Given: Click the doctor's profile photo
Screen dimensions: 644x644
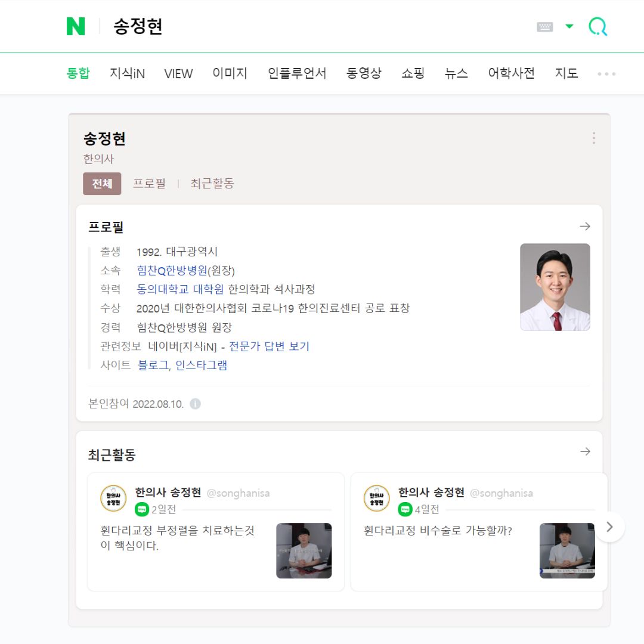Looking at the screenshot, I should [555, 287].
